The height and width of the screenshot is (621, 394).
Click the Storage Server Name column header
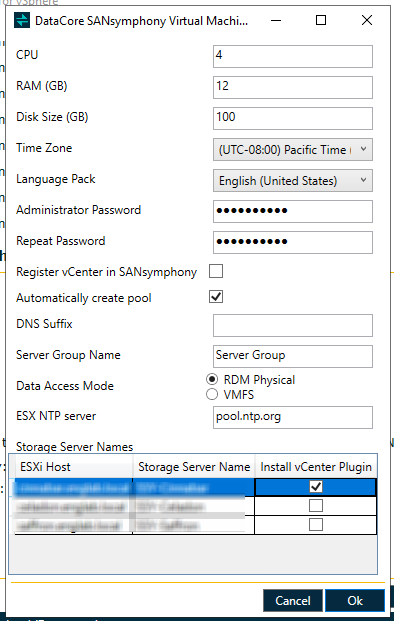coord(194,467)
